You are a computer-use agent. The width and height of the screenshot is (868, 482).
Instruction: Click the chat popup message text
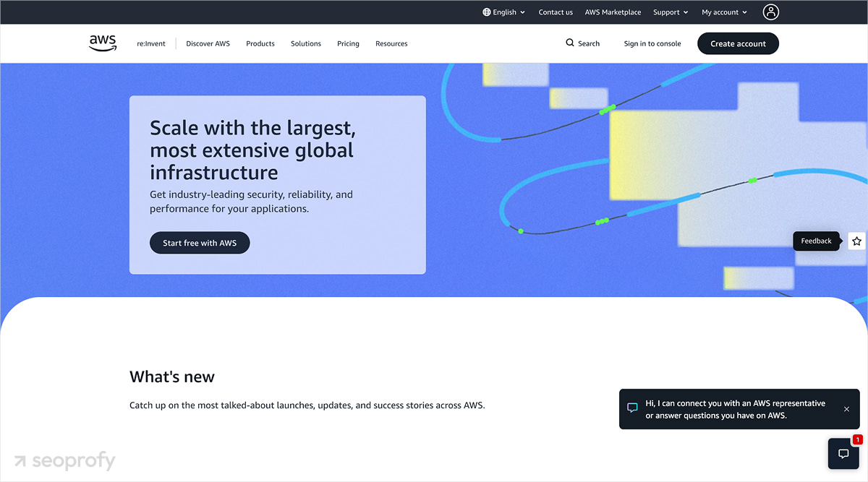click(x=736, y=409)
